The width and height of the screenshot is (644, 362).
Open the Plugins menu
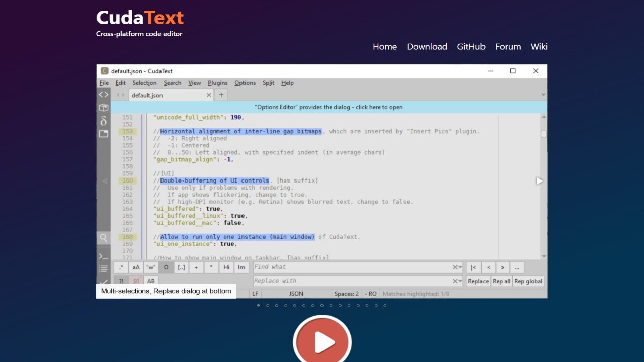[218, 83]
